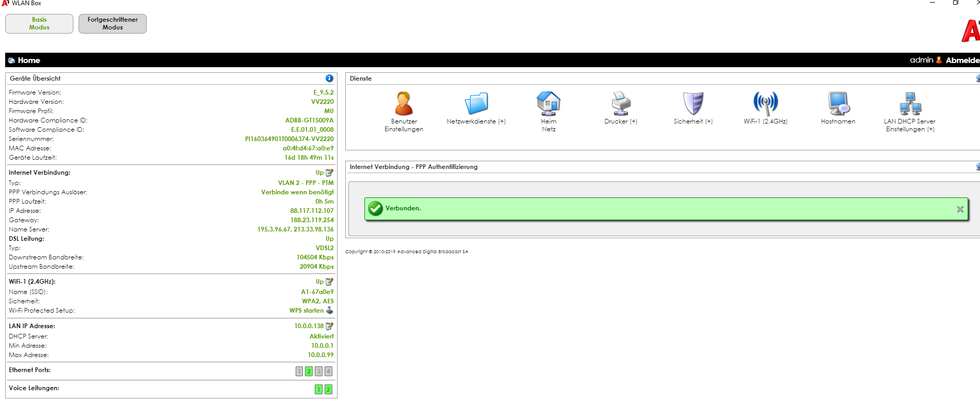Minimize the WLAN Box window
This screenshot has width=980, height=401.
point(932,3)
